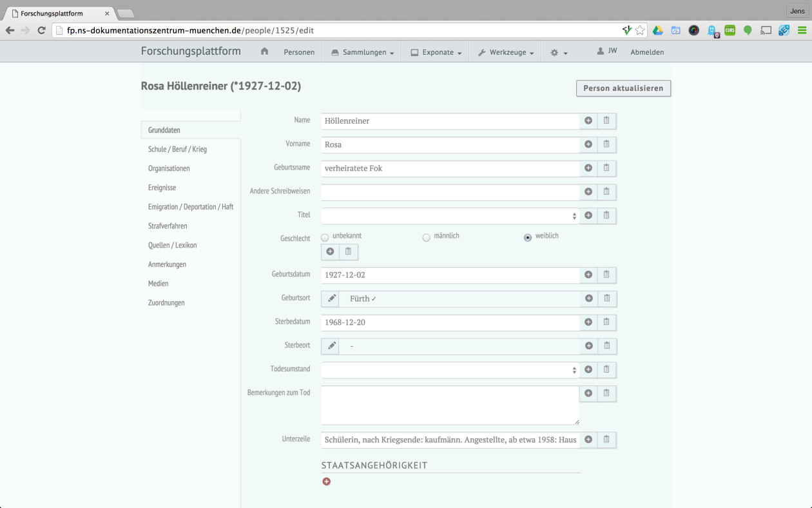The width and height of the screenshot is (812, 508).
Task: Click the 'Person aktualisieren' button
Action: coord(623,88)
